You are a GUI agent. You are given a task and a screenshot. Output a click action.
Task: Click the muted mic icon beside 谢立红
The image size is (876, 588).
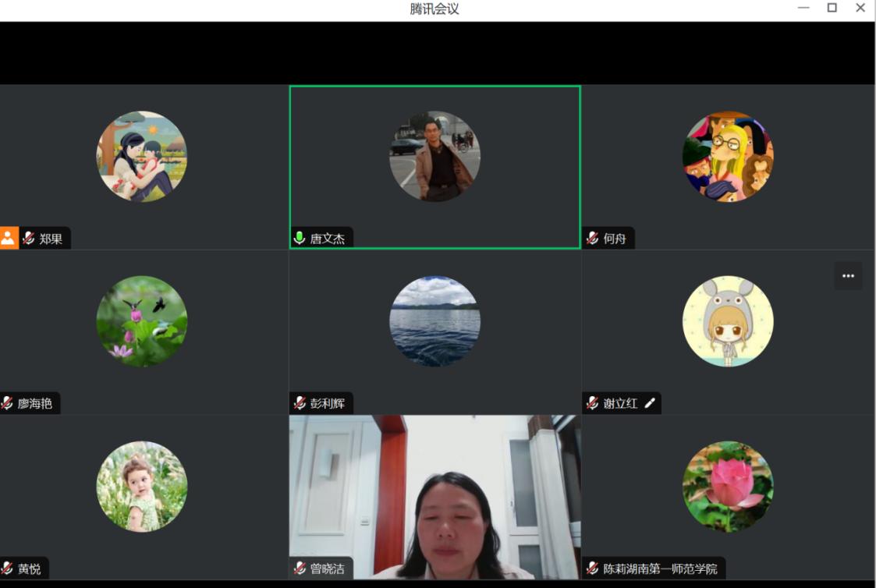pyautogui.click(x=593, y=403)
